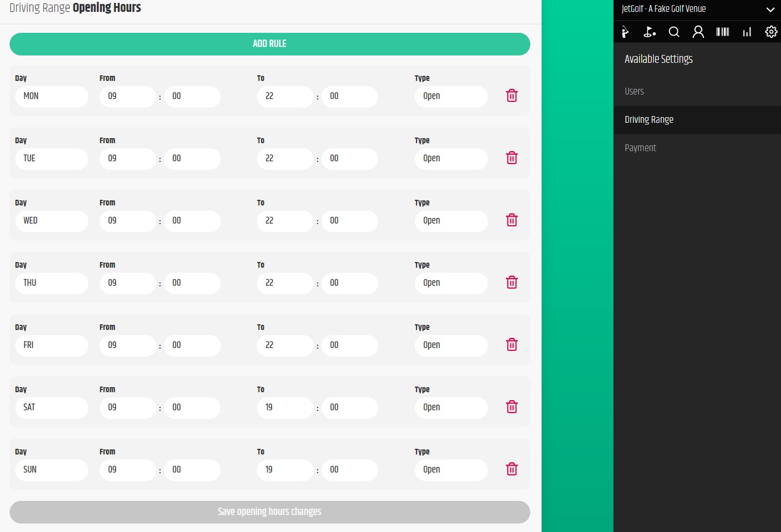781x532 pixels.
Task: Click the To hour field for SAT
Action: click(285, 407)
